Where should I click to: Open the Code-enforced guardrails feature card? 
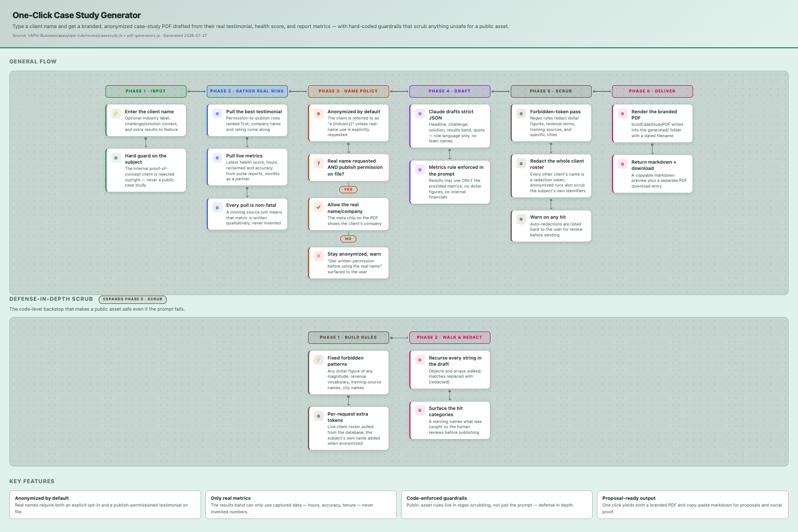(x=497, y=504)
